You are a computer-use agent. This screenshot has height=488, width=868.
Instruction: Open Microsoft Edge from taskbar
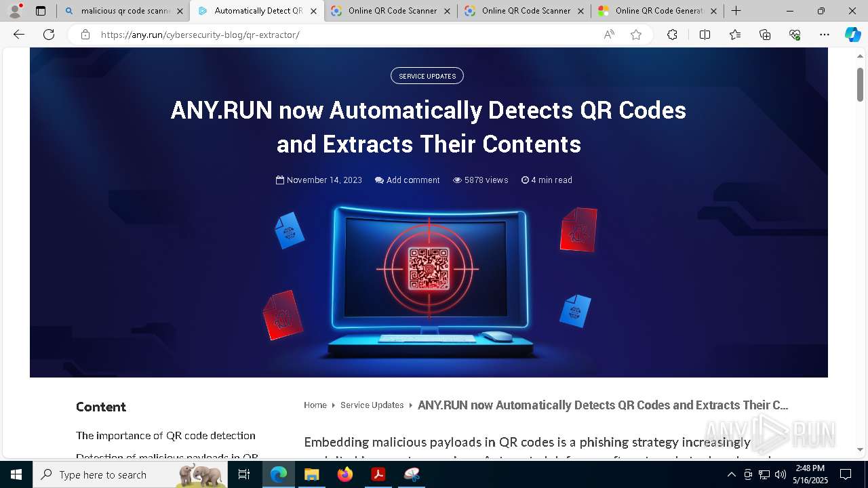point(279,474)
